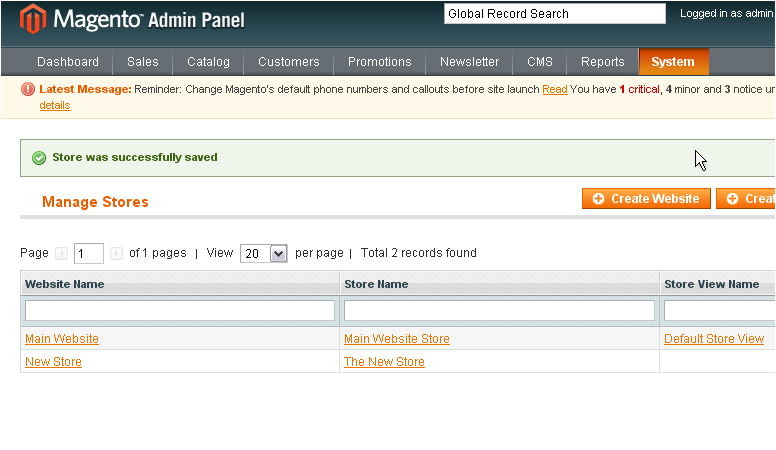Click the Website Name filter field
776x450 pixels.
click(180, 311)
